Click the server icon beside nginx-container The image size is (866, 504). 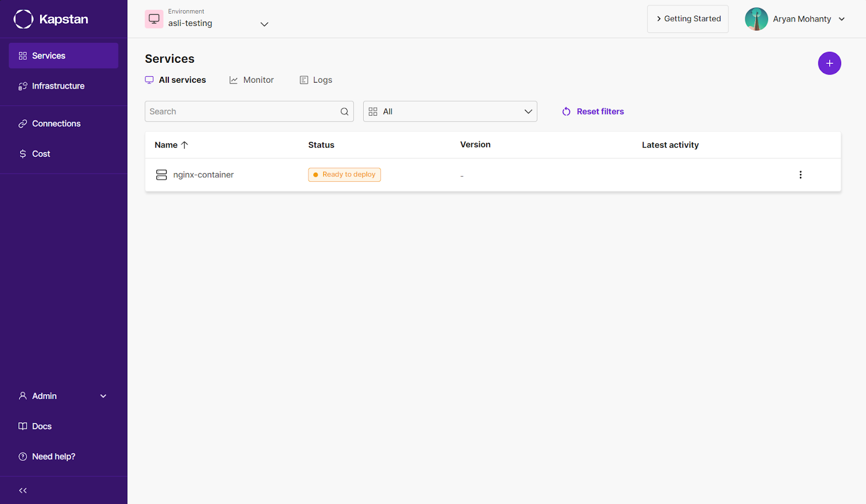coord(161,175)
